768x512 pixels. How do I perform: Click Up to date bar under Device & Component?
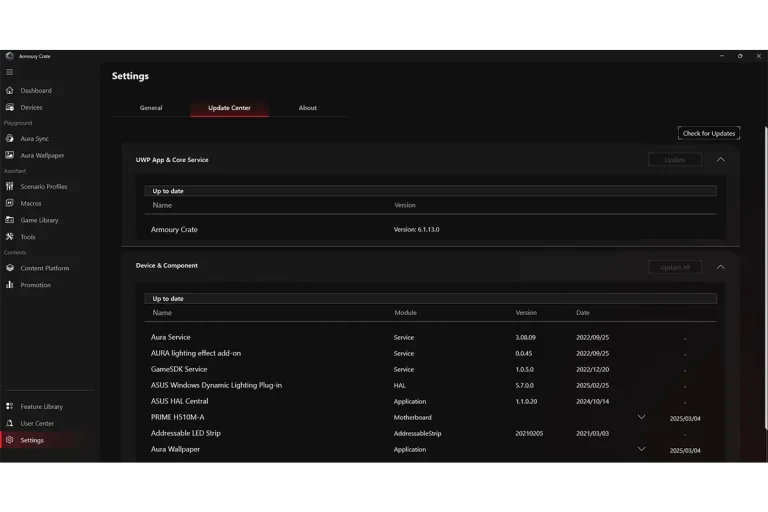pos(431,298)
